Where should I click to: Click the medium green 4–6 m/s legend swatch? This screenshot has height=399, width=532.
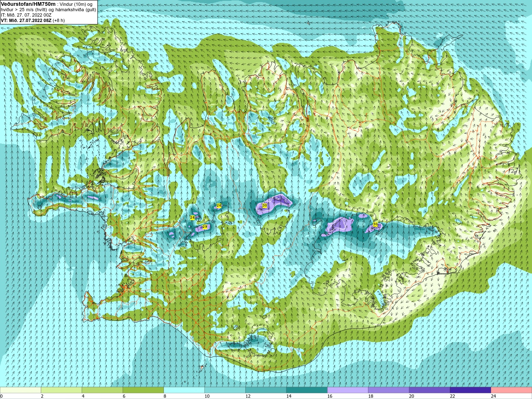tap(102, 390)
